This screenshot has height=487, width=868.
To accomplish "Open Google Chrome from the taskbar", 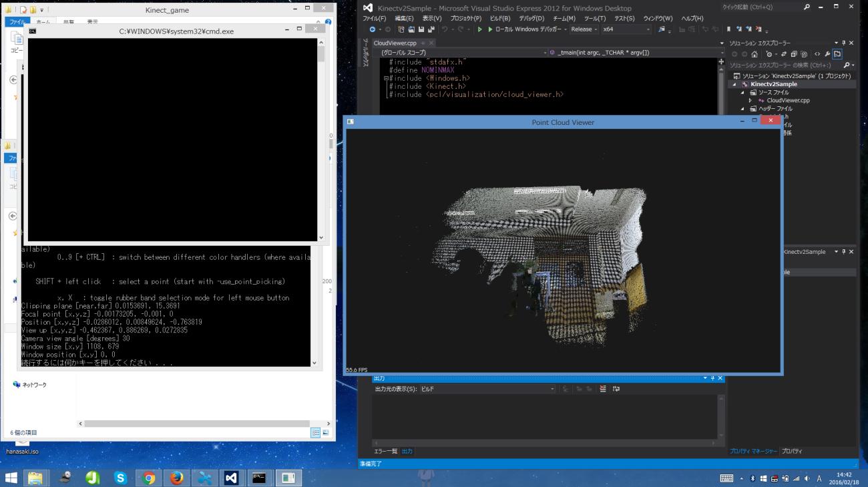I will 149,478.
